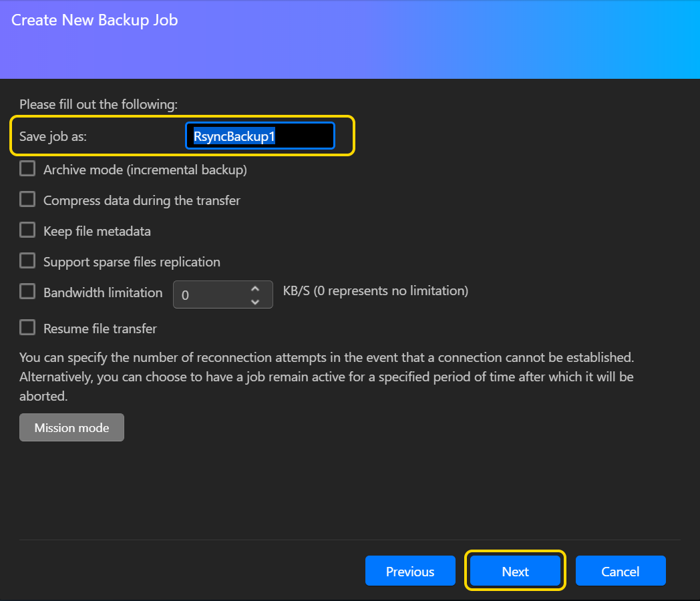
Task: Enable Archive mode (incremental backup) checkbox
Action: 27,169
